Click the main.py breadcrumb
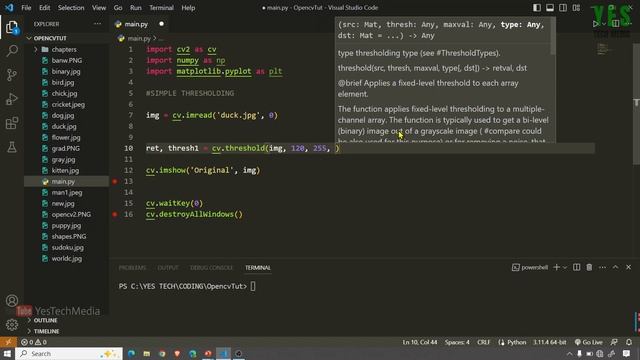The height and width of the screenshot is (360, 640). pyautogui.click(x=138, y=38)
